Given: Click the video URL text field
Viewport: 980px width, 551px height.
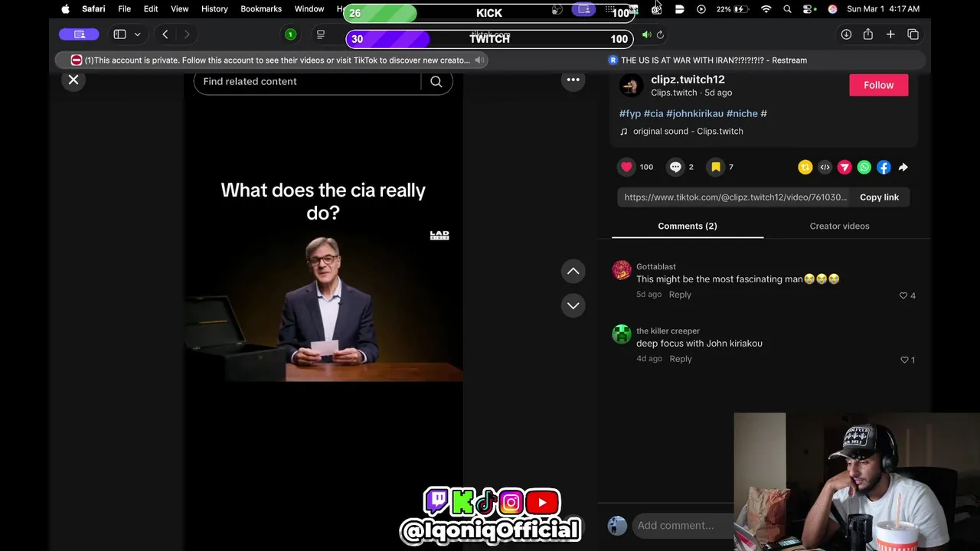Looking at the screenshot, I should pyautogui.click(x=735, y=197).
